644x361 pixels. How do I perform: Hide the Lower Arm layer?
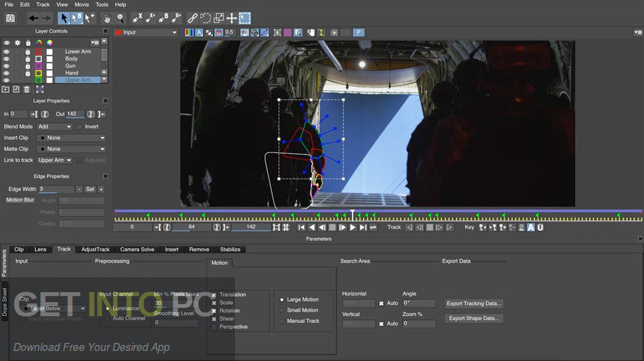click(6, 51)
